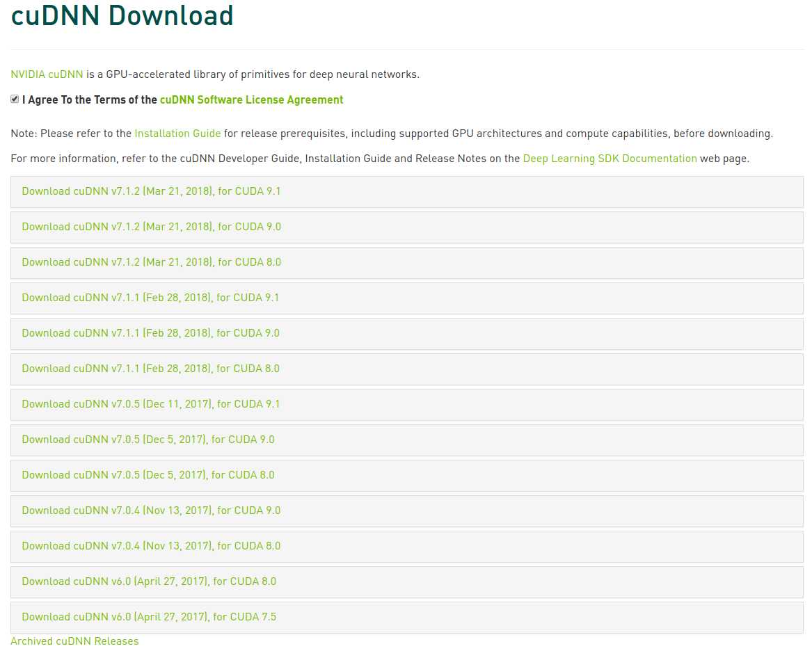Follow the Installation Guide link
This screenshot has height=651, width=812.
(177, 134)
